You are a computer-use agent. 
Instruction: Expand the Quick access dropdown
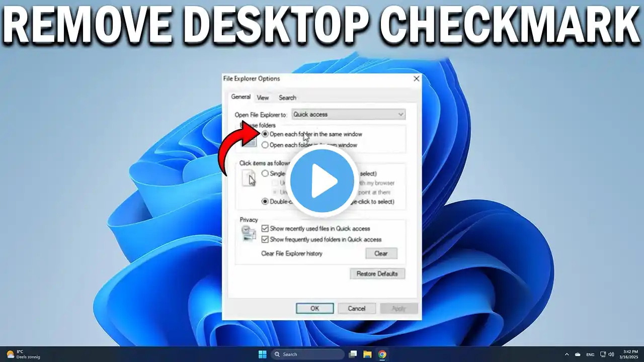click(349, 115)
